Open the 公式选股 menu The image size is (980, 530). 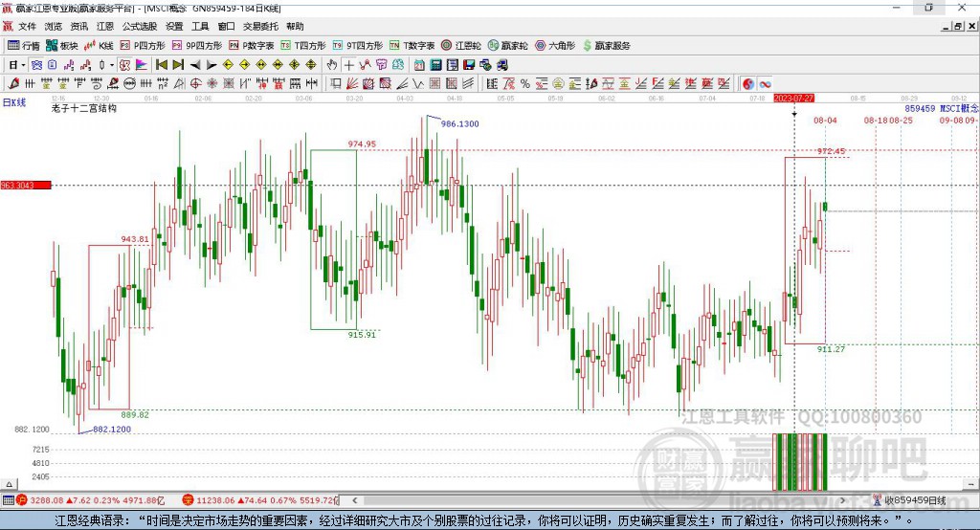click(x=140, y=26)
